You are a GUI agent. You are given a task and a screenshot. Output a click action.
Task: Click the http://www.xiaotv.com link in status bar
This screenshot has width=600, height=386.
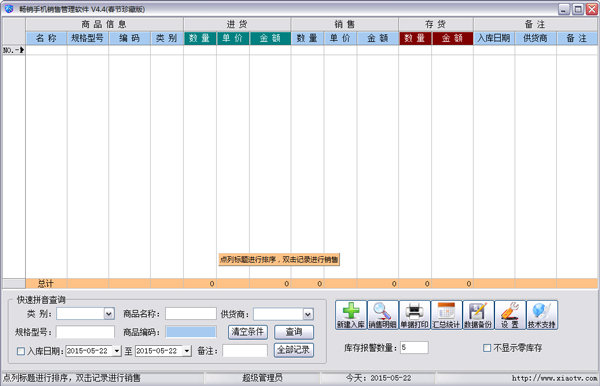(x=554, y=378)
